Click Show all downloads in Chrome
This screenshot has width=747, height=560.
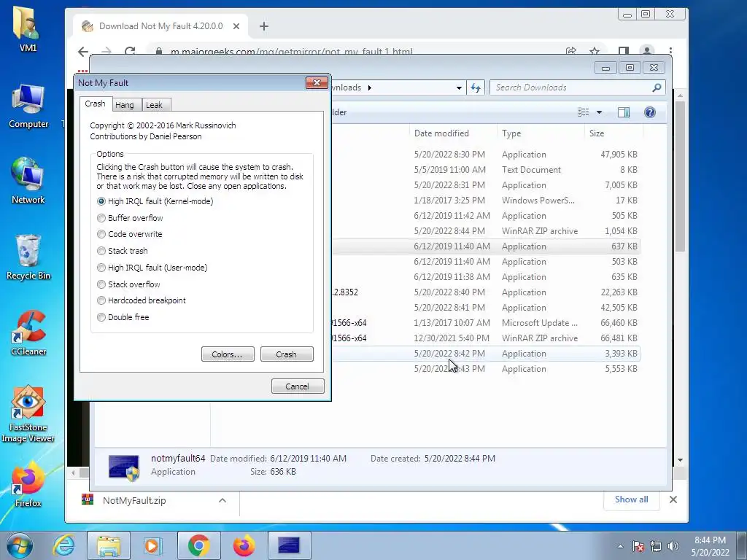[x=631, y=499]
